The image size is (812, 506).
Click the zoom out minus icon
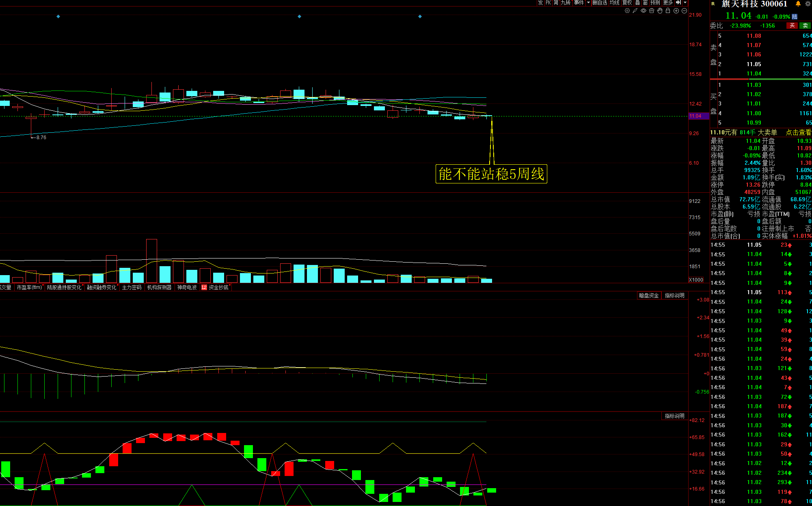[684, 11]
